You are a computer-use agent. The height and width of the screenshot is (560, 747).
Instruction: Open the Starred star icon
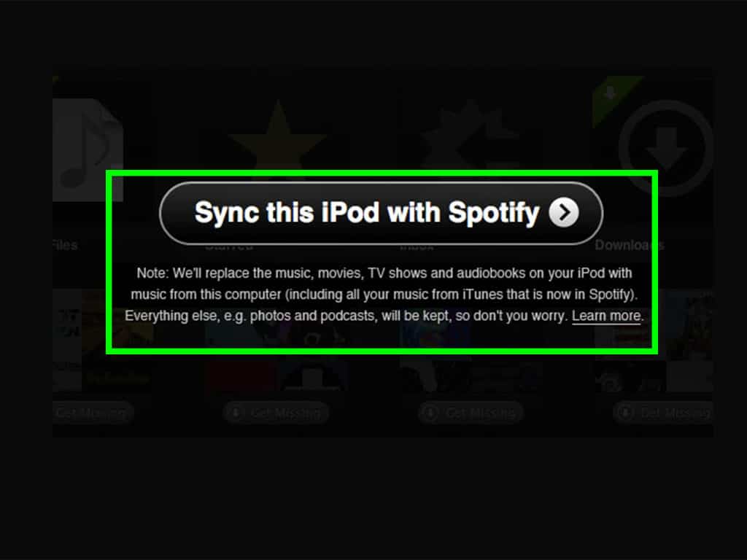[278, 136]
